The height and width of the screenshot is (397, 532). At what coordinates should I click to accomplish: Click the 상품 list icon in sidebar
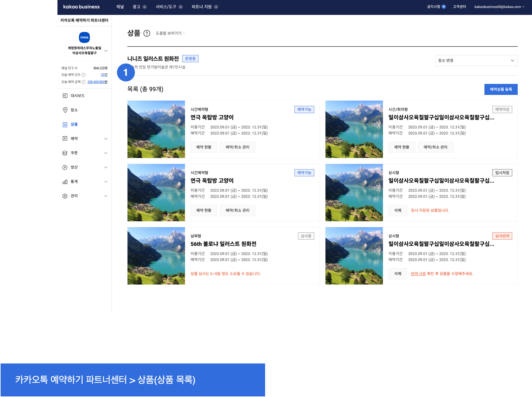tap(65, 125)
